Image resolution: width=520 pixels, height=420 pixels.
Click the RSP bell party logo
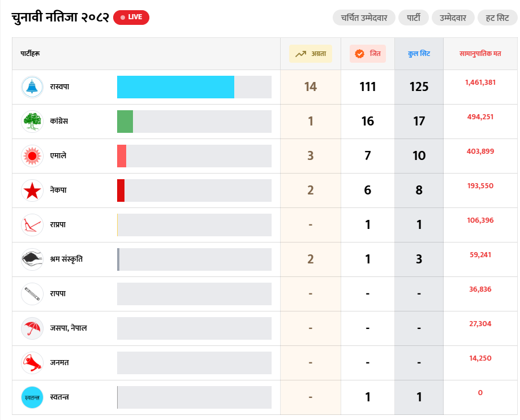32,87
